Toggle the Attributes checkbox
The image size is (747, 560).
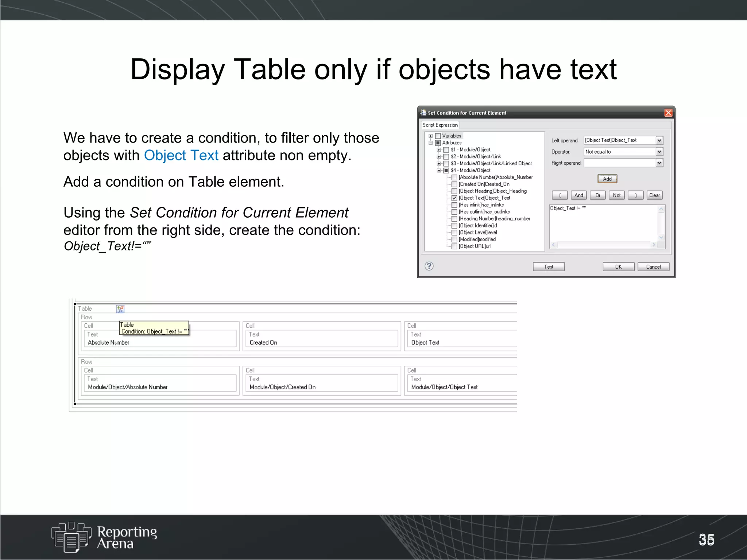[x=438, y=143]
